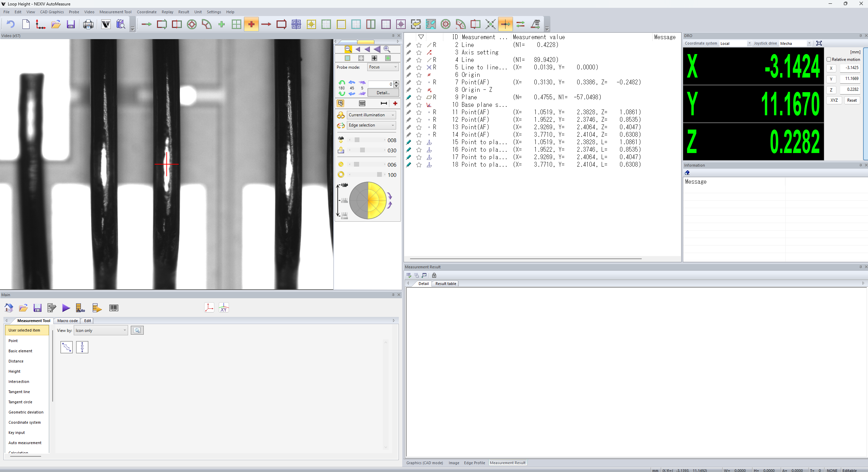
Task: Select the green circle measurement tool
Action: pyautogui.click(x=192, y=24)
